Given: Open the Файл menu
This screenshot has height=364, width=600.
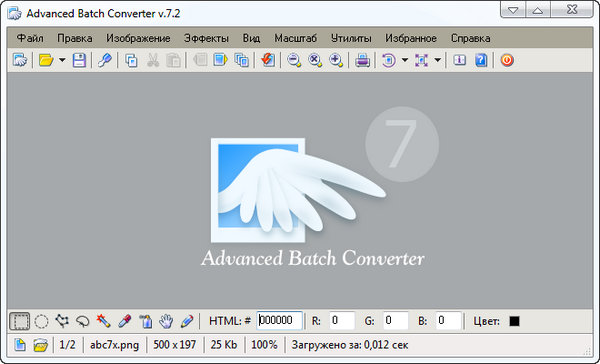Looking at the screenshot, I should pos(30,38).
